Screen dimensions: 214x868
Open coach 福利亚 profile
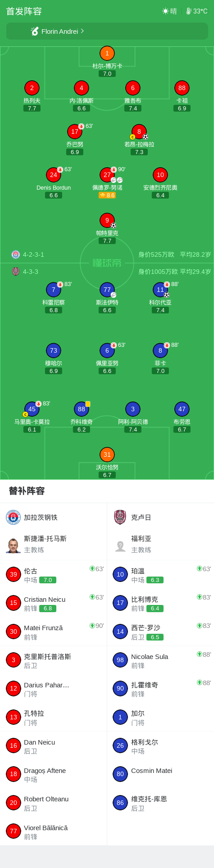point(160,544)
